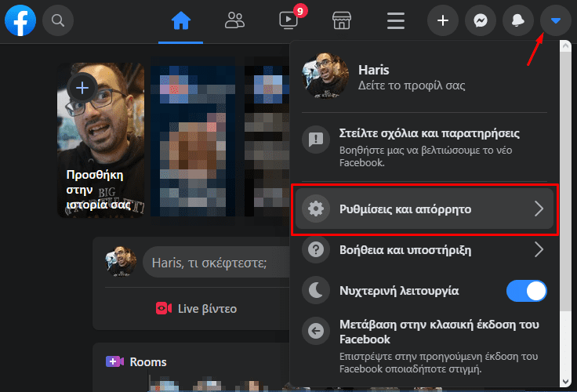
Task: Expand chevron for Βοήθεια και υποστήριξη
Action: pos(539,250)
